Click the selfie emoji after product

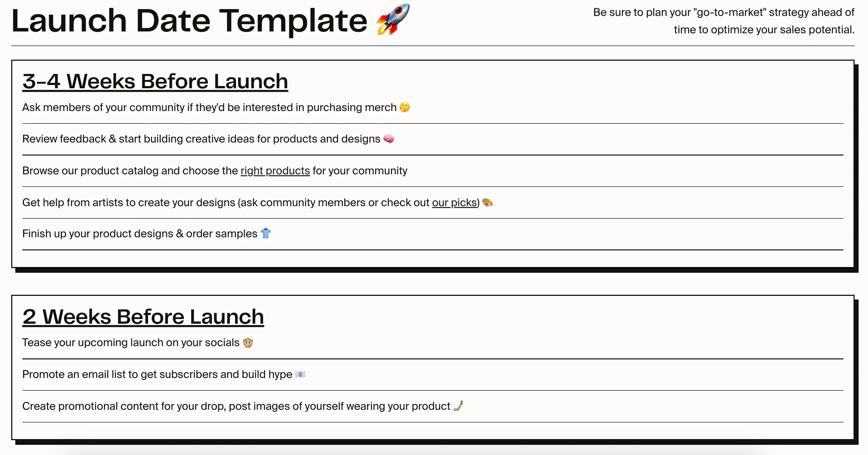[x=458, y=406]
